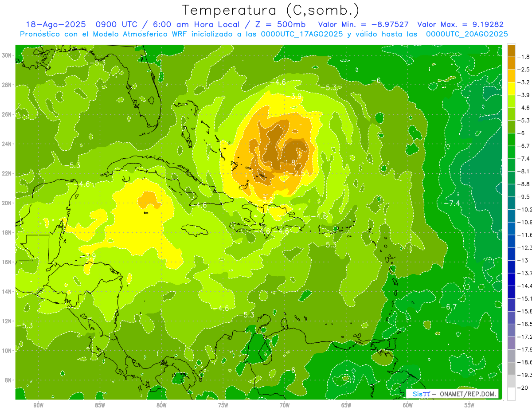Click the "Valor Max. = 9.19282" text
Viewport: 532px width, 411px height.
(x=461, y=25)
